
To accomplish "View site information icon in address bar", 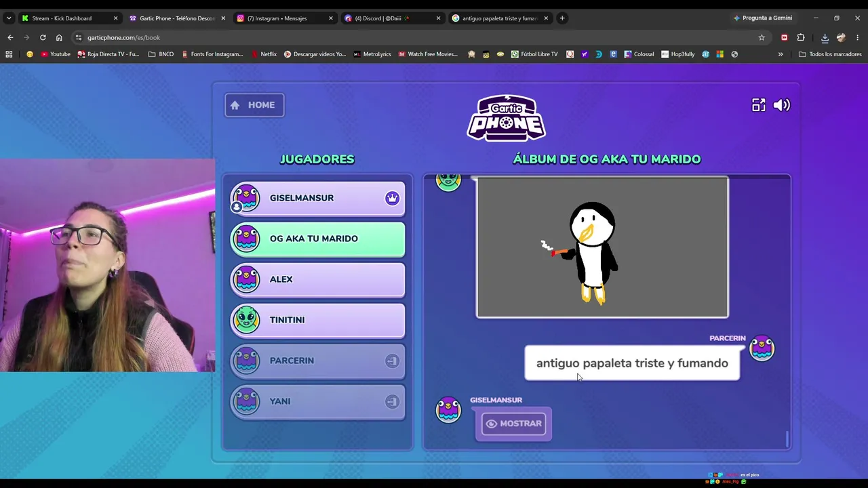I will coord(79,37).
